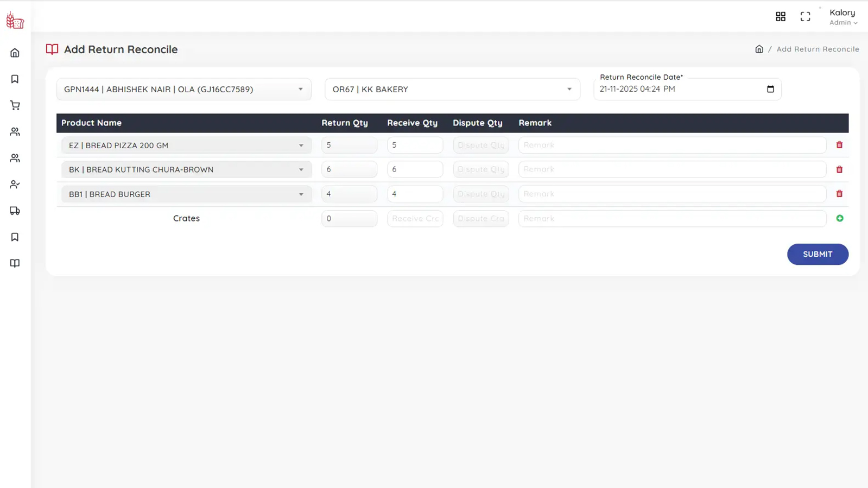Click the Receive Qty field for Bread Pizza
The height and width of the screenshot is (488, 868).
(x=415, y=145)
